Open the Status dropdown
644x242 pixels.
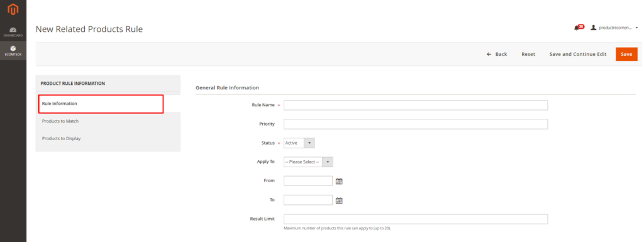click(x=299, y=143)
